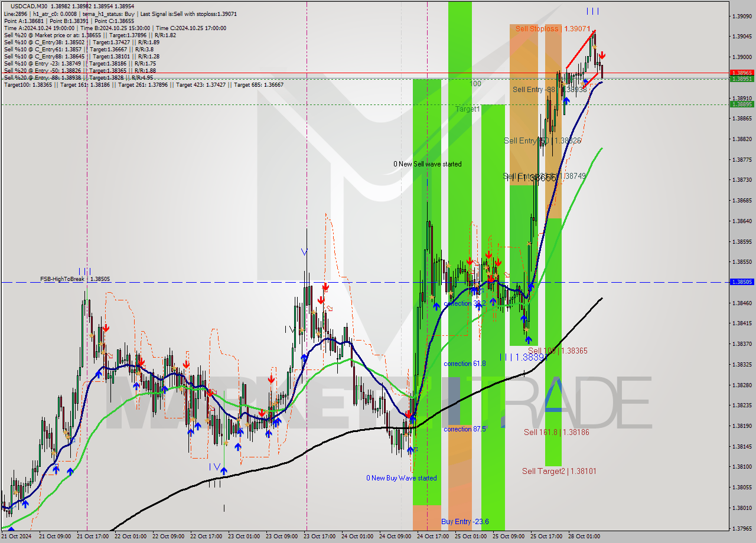Select the 'Target1' label on green zone

(x=468, y=109)
